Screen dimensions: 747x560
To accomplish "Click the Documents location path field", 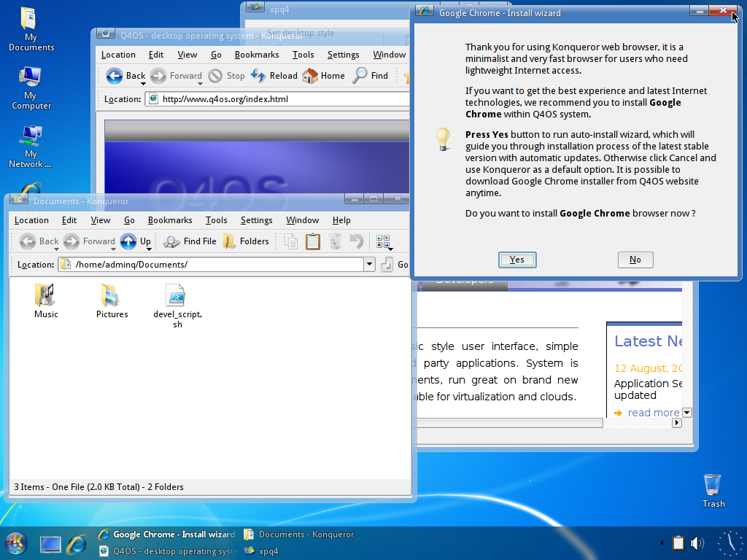I will click(x=212, y=264).
